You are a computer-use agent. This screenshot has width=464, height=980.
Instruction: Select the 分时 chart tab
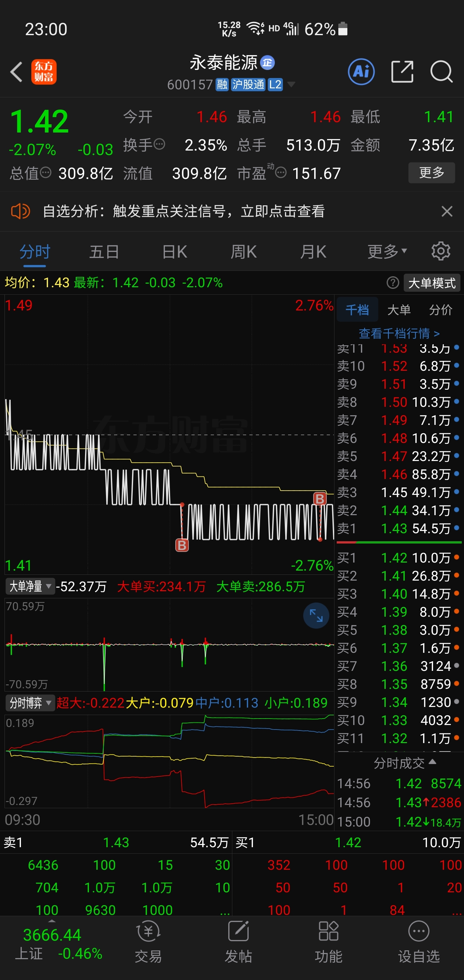coord(34,252)
